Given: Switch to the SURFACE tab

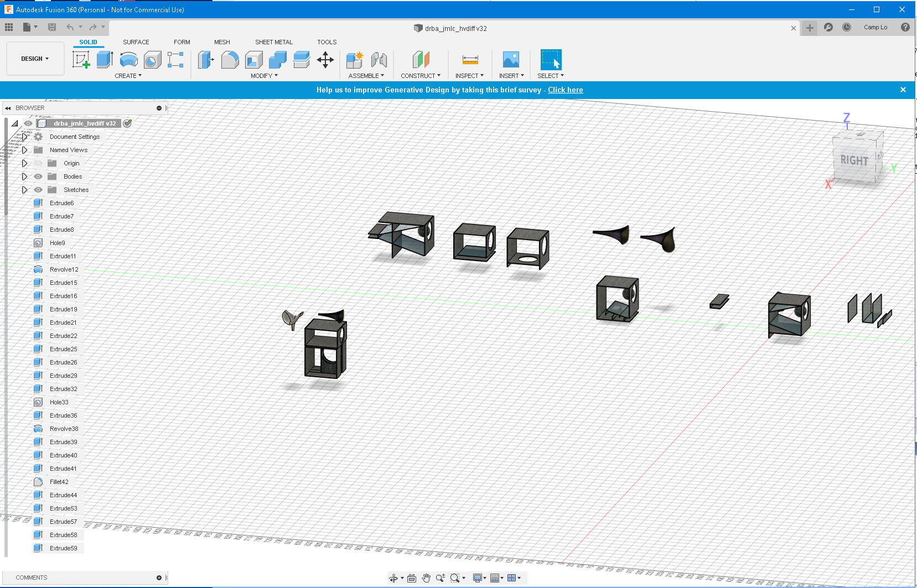Looking at the screenshot, I should 136,42.
